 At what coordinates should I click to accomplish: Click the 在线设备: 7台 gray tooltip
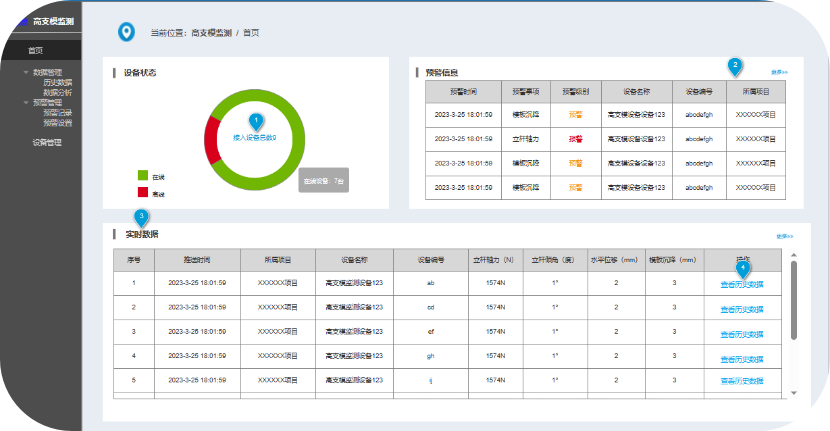tap(323, 181)
